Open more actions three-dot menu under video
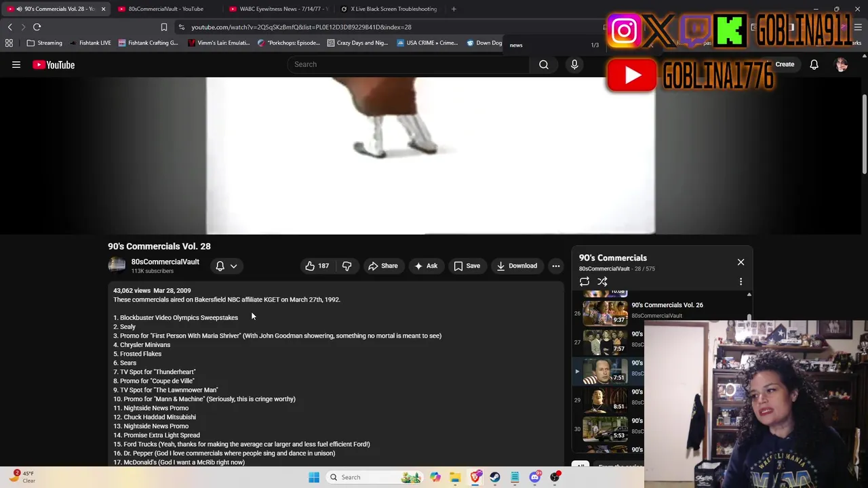868x488 pixels. 556,266
